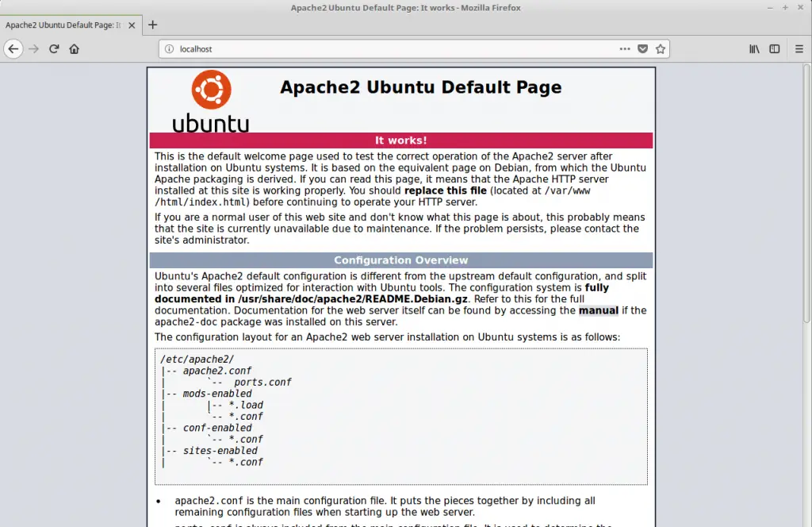This screenshot has width=812, height=527.
Task: Open the manual link in Configuration Overview
Action: 598,310
